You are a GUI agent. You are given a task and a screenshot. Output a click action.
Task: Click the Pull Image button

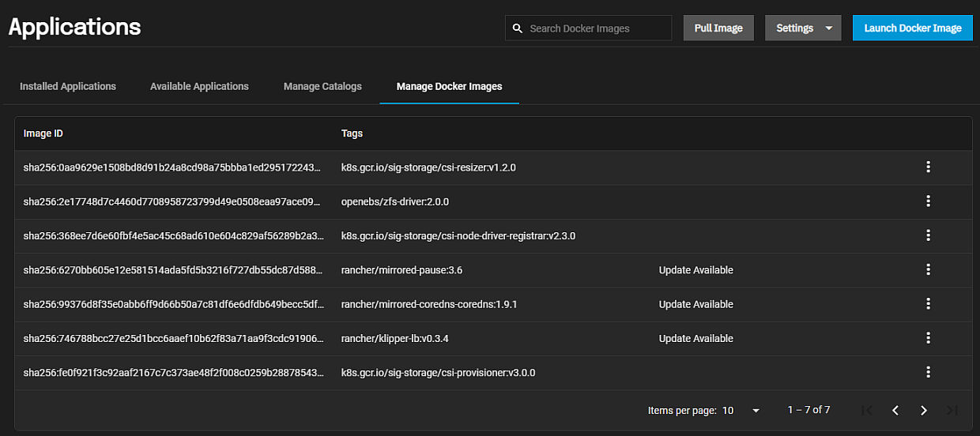[718, 28]
